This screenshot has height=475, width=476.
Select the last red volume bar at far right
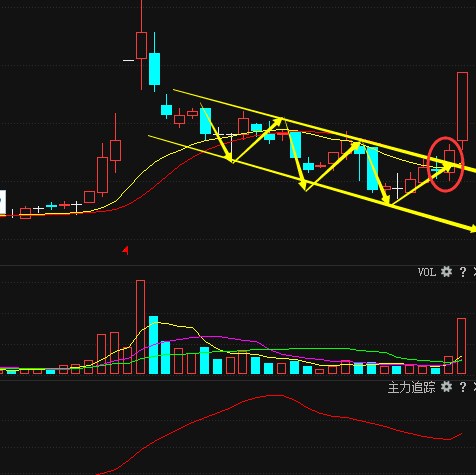coord(462,346)
